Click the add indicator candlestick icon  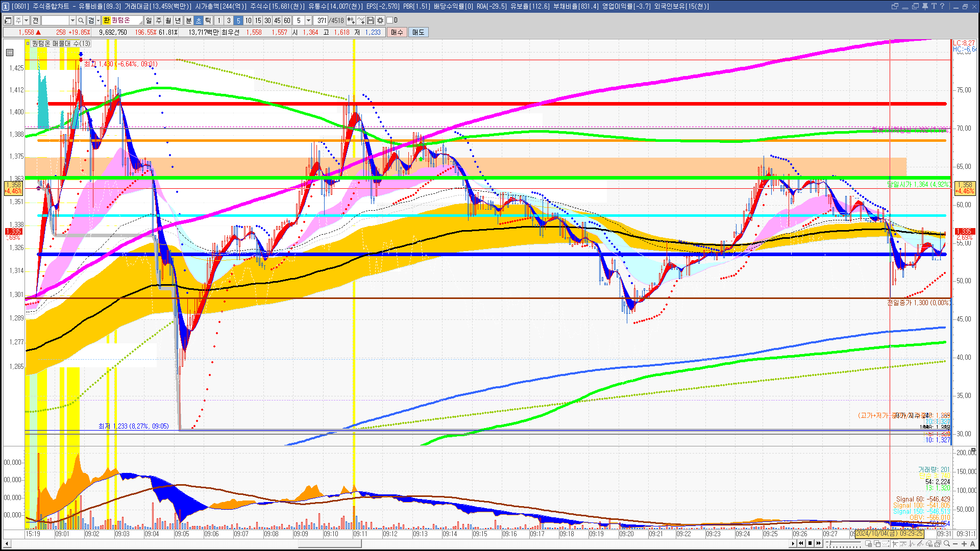tap(351, 20)
